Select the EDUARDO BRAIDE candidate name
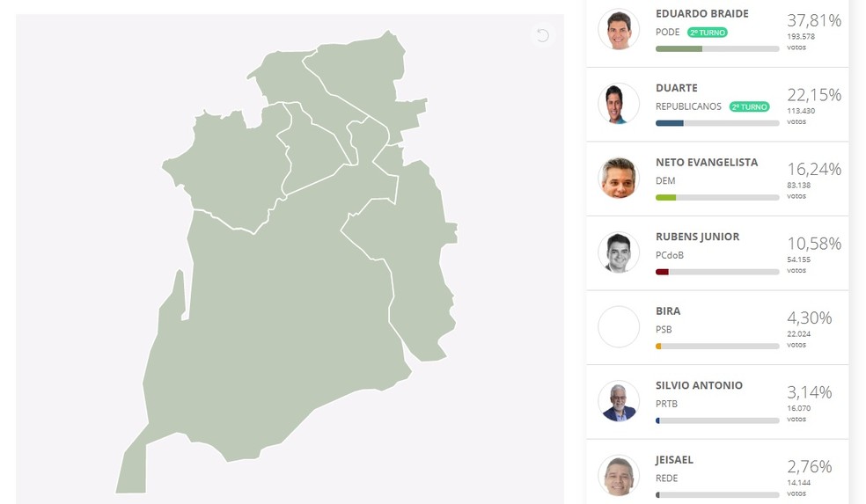 pyautogui.click(x=702, y=14)
